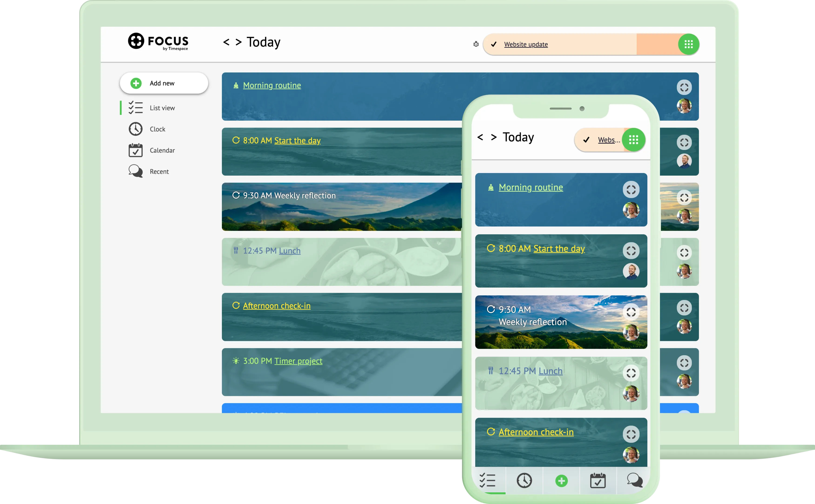
Task: Click focus target icon on phone Morning routine
Action: coord(631,190)
